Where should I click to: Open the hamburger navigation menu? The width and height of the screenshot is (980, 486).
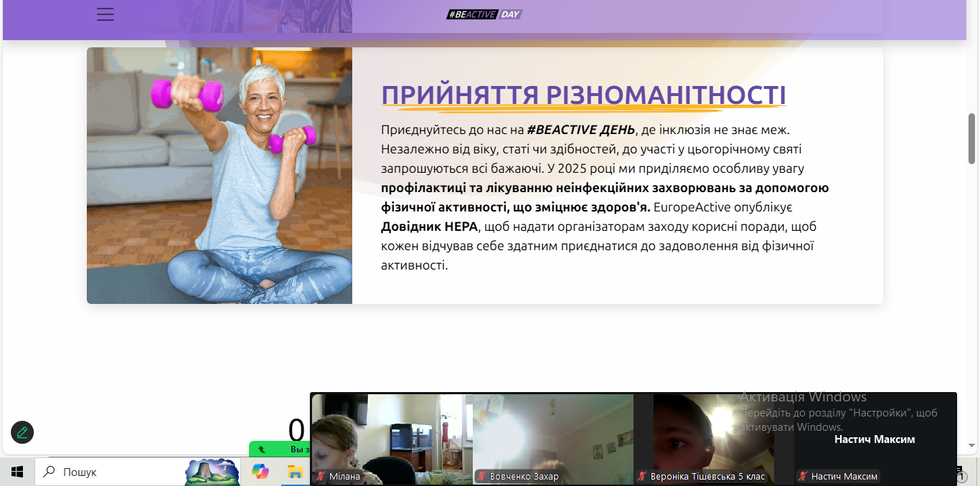point(105,14)
